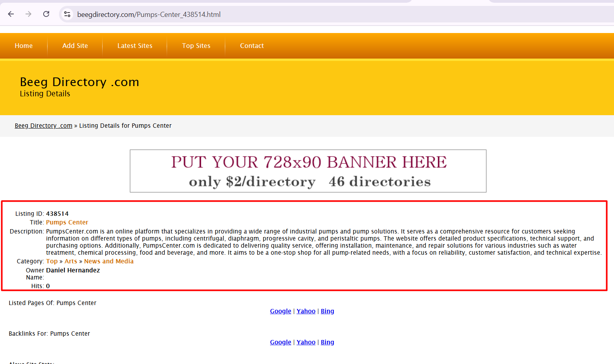Click the Hits value 0

(x=48, y=286)
